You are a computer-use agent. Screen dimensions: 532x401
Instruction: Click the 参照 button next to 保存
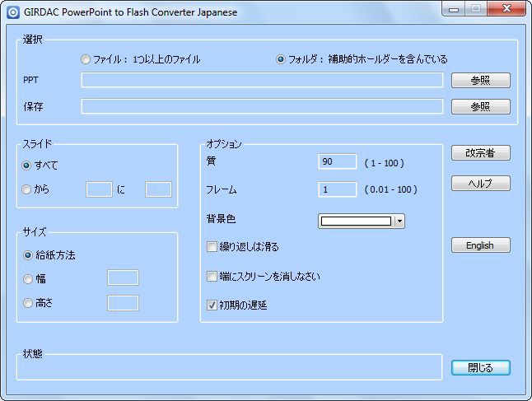pos(480,106)
